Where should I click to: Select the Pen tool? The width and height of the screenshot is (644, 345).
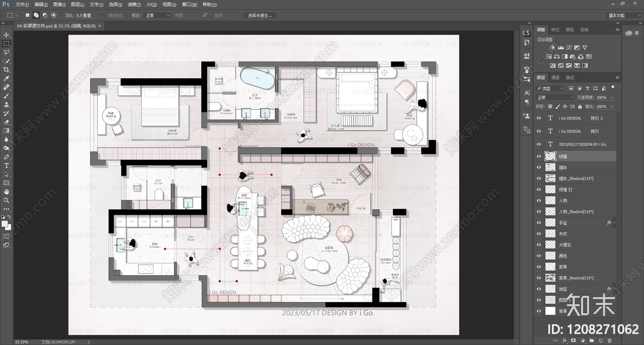click(x=6, y=157)
